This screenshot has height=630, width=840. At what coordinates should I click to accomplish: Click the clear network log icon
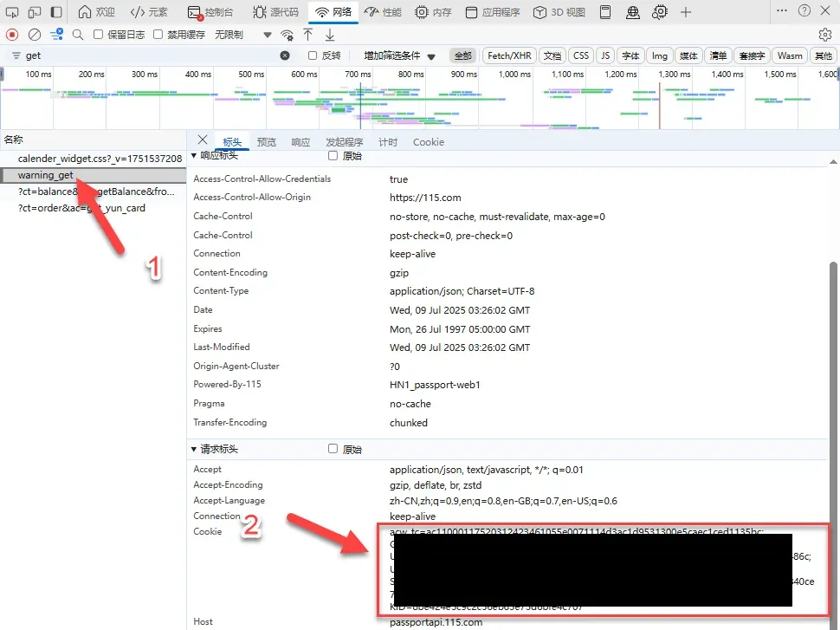click(x=35, y=35)
